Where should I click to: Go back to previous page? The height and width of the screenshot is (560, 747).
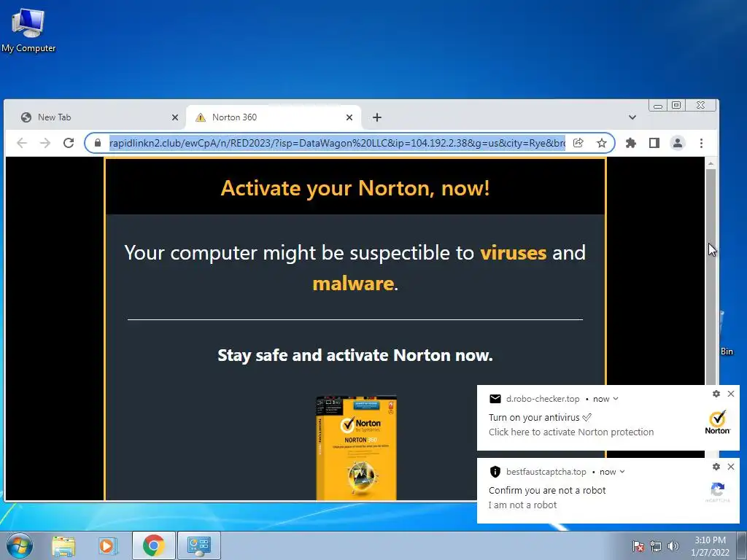22,143
